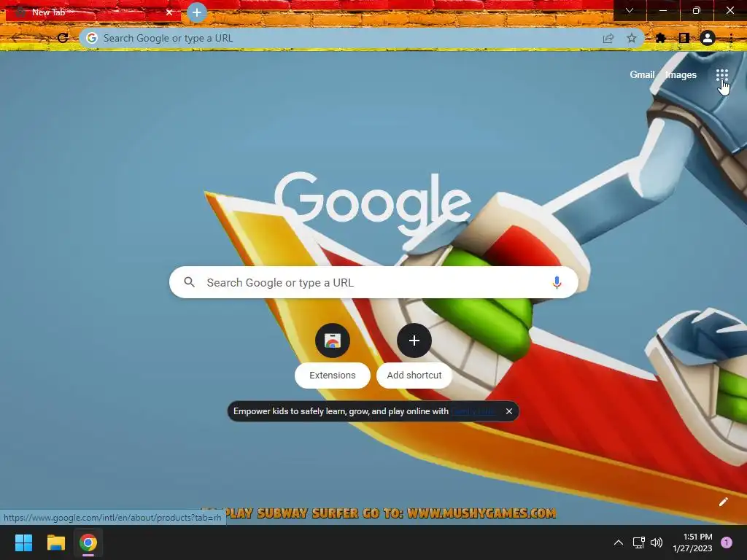Viewport: 747px width, 560px height.
Task: Bookmark this tab with star icon
Action: pyautogui.click(x=631, y=38)
